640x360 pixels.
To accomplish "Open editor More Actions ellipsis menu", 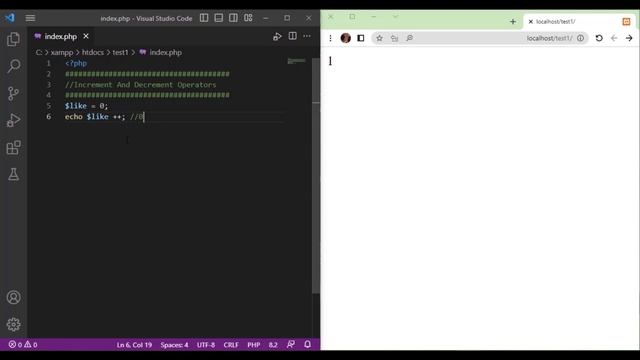I will (307, 36).
